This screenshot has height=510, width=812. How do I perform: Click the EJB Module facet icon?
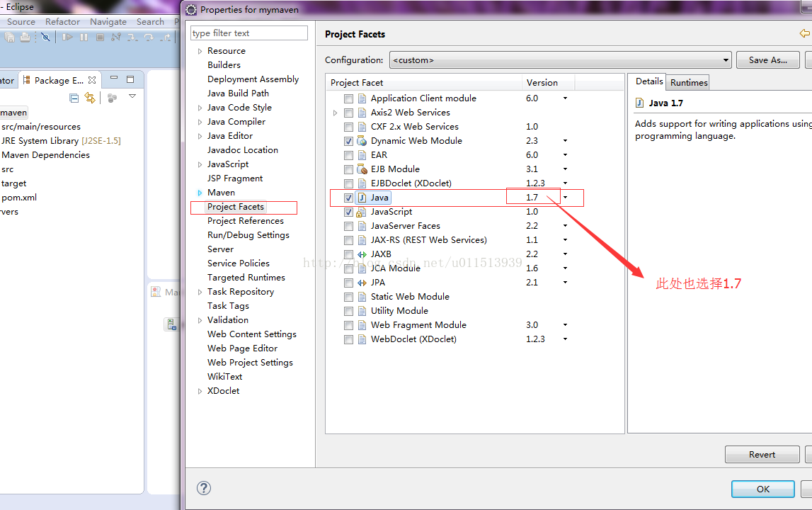(362, 169)
